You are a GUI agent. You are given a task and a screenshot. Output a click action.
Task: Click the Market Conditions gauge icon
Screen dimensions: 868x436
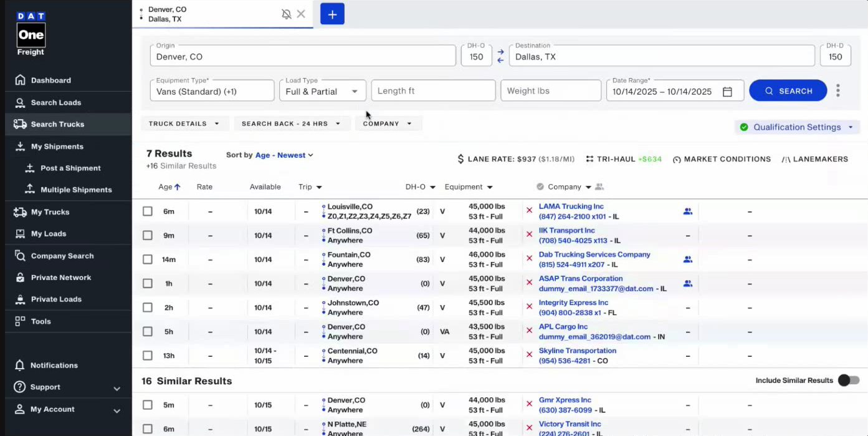(677, 160)
